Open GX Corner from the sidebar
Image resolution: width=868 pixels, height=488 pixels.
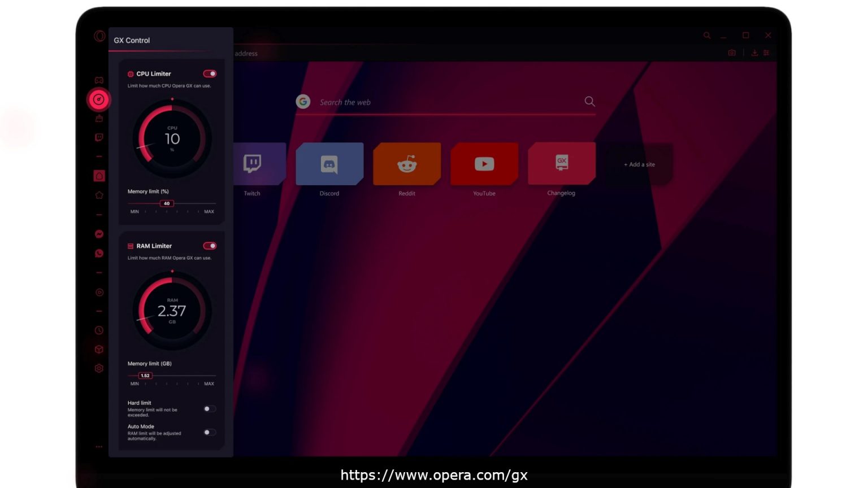pos(98,80)
